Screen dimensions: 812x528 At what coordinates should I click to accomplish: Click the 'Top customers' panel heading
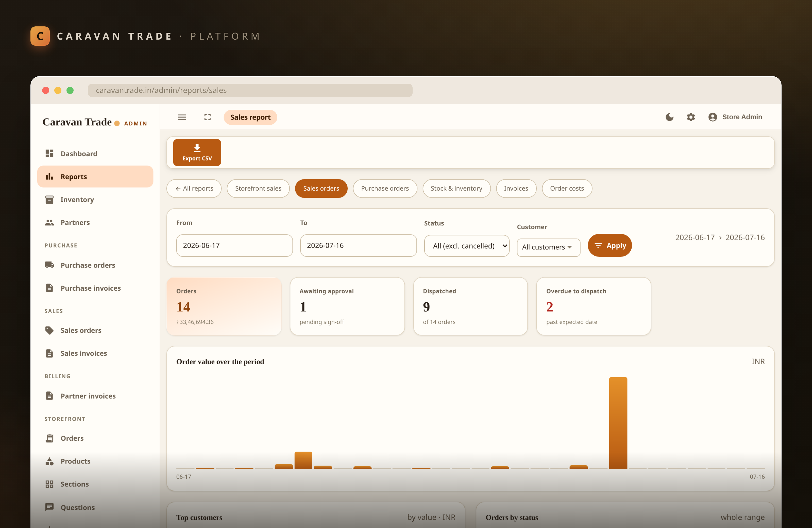click(199, 517)
